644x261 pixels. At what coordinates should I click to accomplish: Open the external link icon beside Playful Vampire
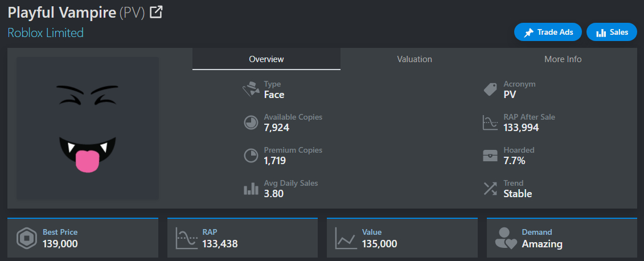(156, 13)
